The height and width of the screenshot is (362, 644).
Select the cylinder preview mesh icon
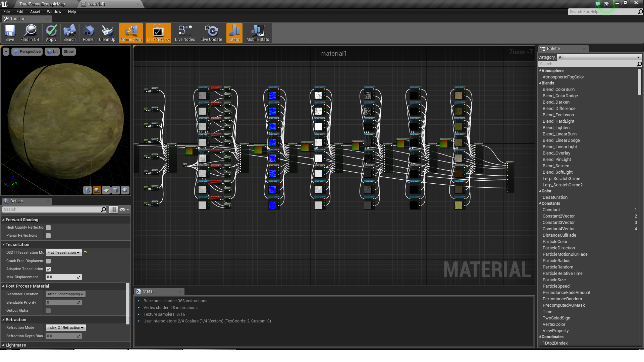[87, 190]
